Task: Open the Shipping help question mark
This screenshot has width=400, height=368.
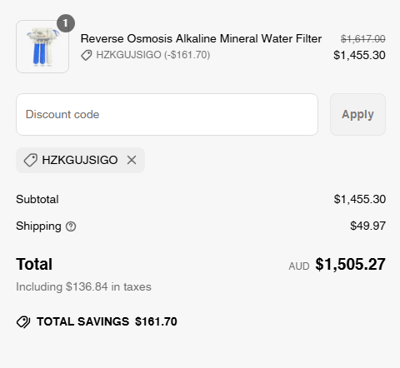Action: (71, 227)
